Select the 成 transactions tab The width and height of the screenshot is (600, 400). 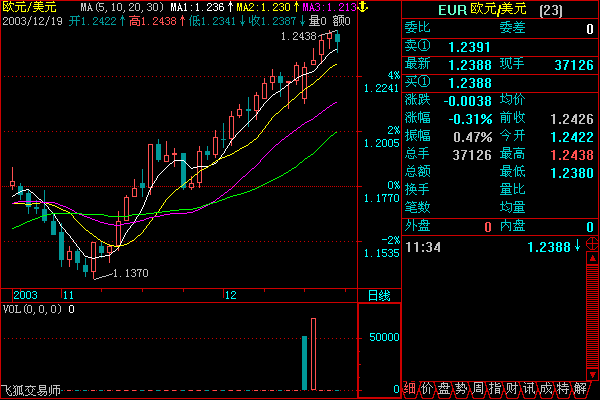(x=546, y=389)
